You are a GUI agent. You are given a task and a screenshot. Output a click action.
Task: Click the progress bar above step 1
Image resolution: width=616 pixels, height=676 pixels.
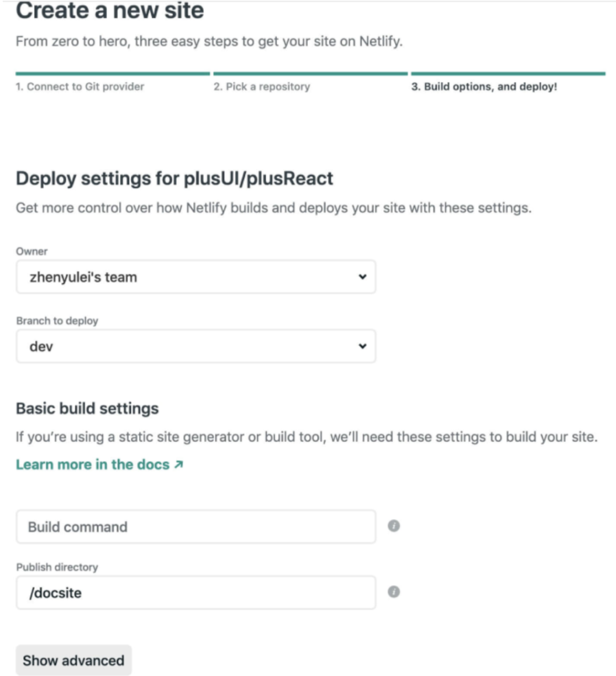(112, 74)
